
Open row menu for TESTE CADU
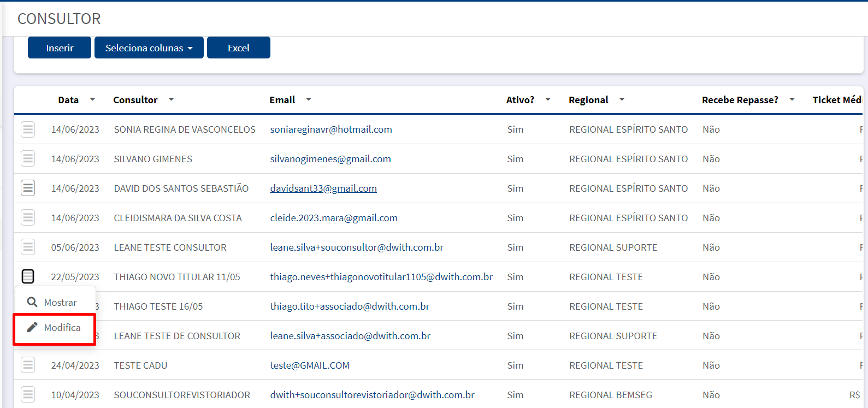28,365
